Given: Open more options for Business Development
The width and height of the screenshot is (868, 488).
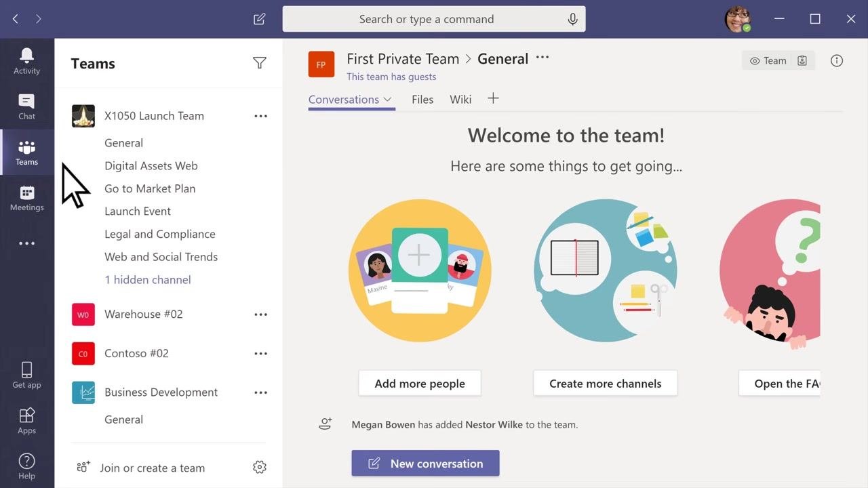Looking at the screenshot, I should click(260, 392).
